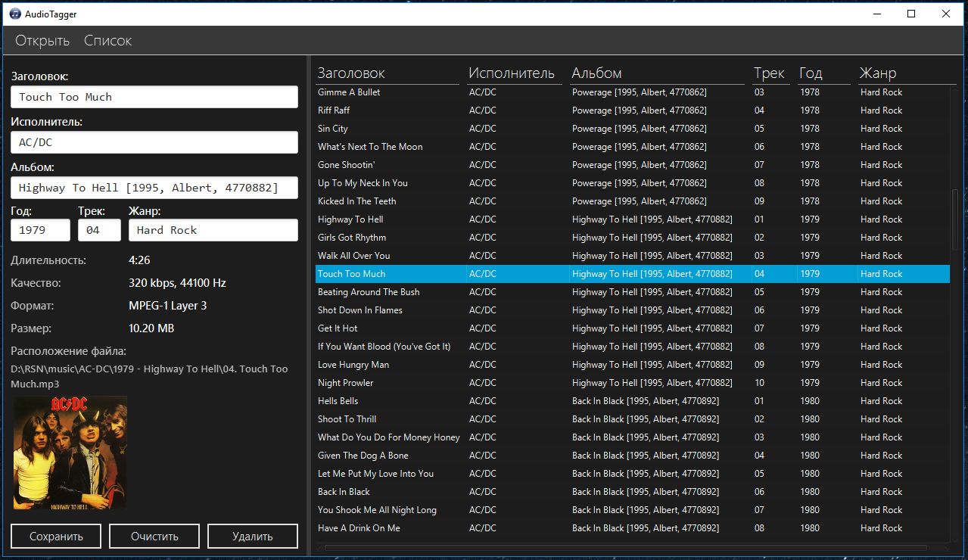Click the AudioTagger app icon in title bar
The image size is (968, 560).
(14, 14)
